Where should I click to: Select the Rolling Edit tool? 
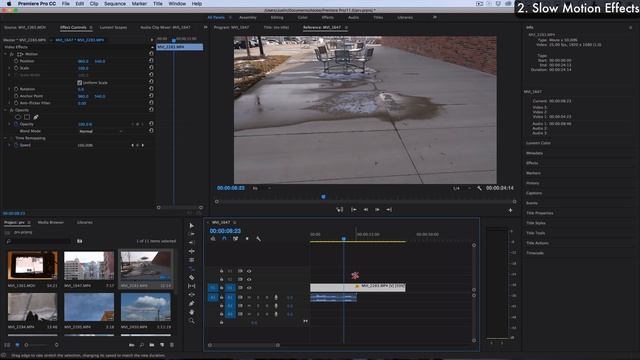191,251
